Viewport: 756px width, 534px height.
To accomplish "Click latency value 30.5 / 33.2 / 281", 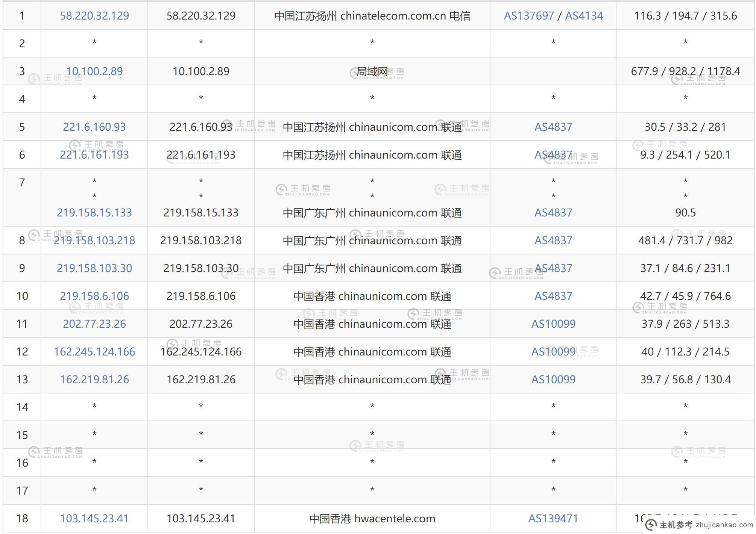I will tap(685, 127).
